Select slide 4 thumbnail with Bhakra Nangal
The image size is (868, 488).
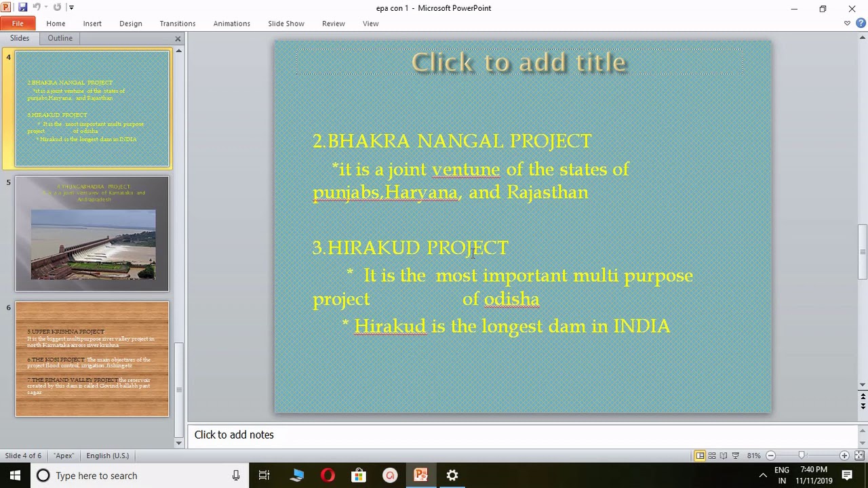click(92, 109)
